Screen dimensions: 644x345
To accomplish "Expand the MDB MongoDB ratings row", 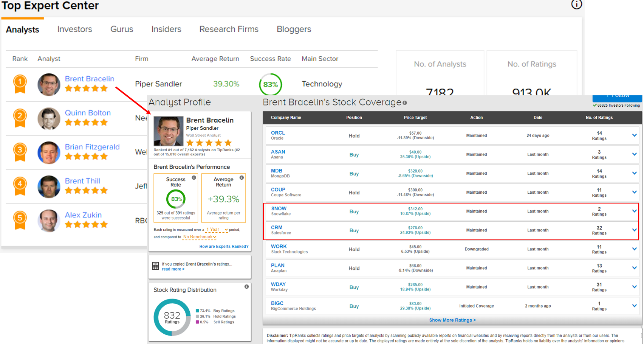I will [x=635, y=173].
